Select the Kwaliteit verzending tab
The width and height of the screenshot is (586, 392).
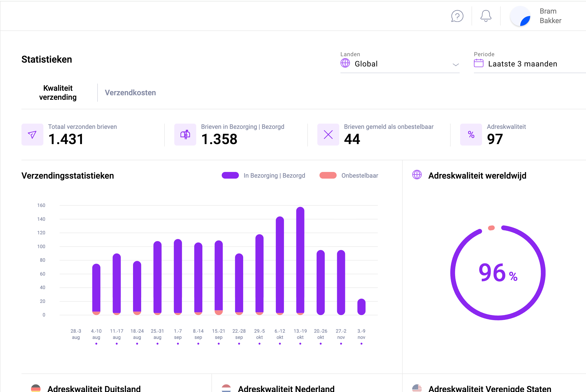[x=58, y=92]
